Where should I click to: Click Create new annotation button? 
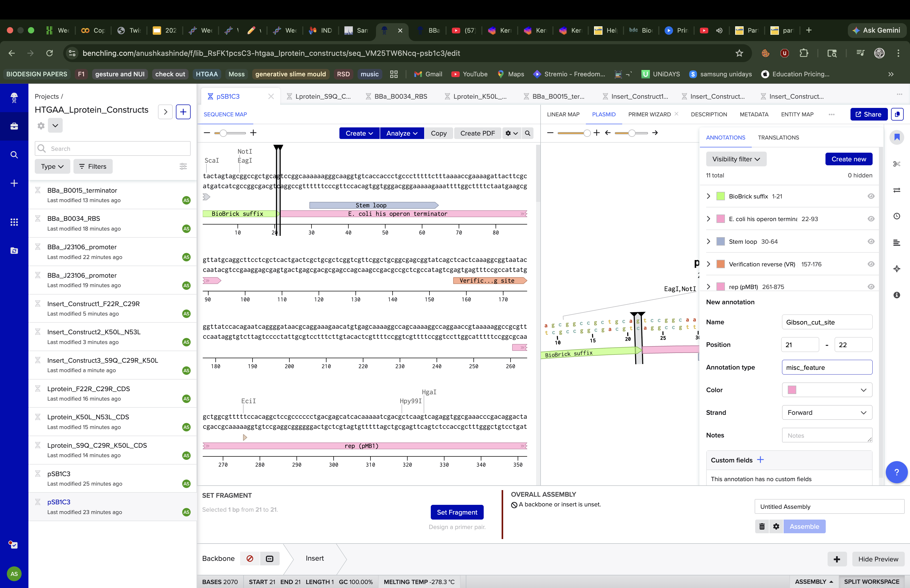tap(849, 159)
